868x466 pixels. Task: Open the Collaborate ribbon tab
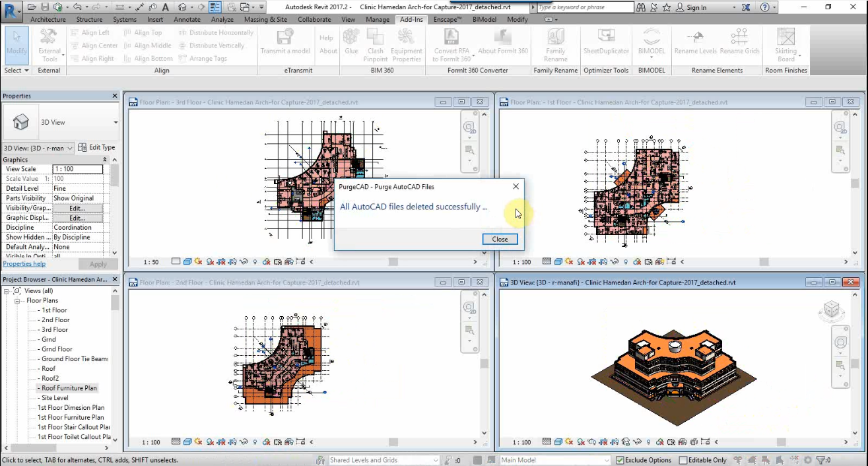point(314,20)
